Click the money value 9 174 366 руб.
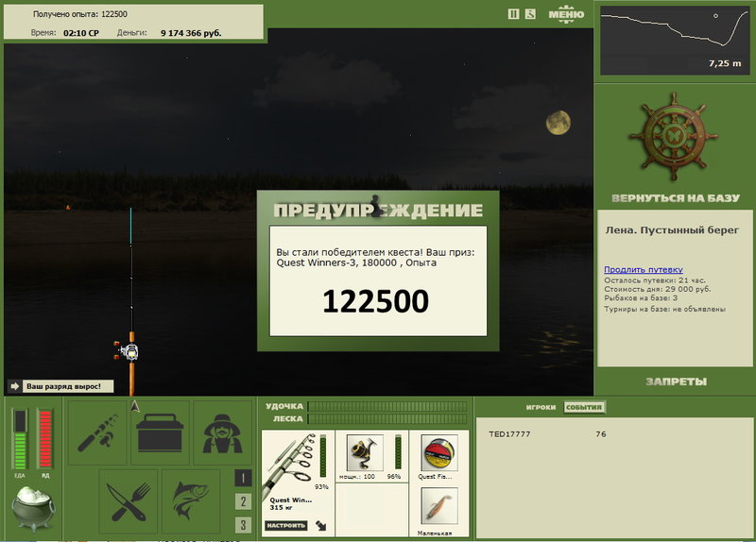The image size is (756, 542). 191,33
